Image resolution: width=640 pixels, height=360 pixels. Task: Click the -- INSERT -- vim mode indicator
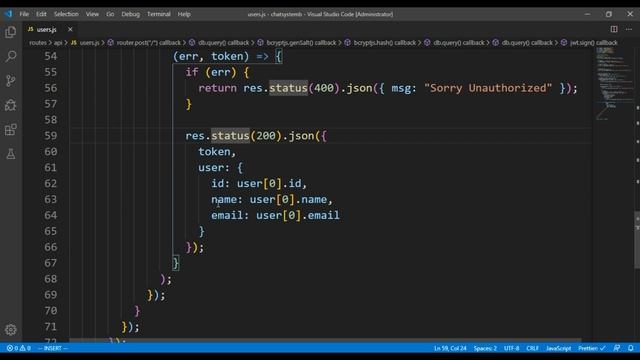tap(53, 348)
